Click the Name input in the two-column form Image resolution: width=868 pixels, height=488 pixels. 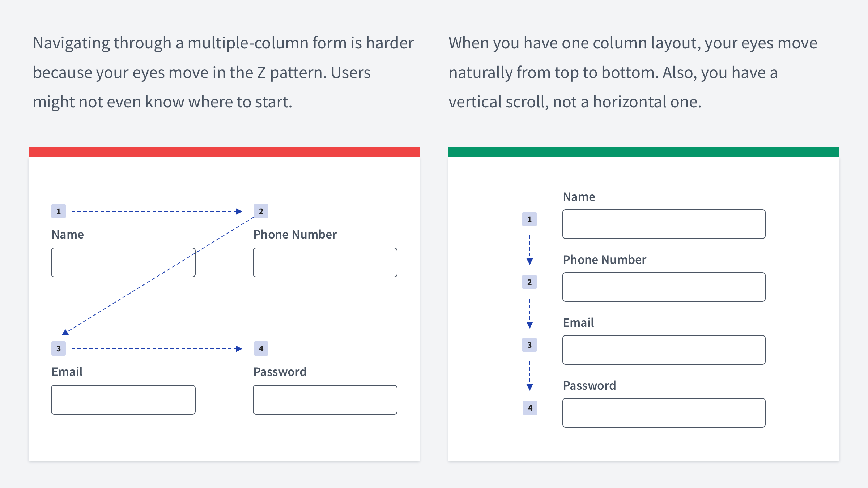point(123,262)
